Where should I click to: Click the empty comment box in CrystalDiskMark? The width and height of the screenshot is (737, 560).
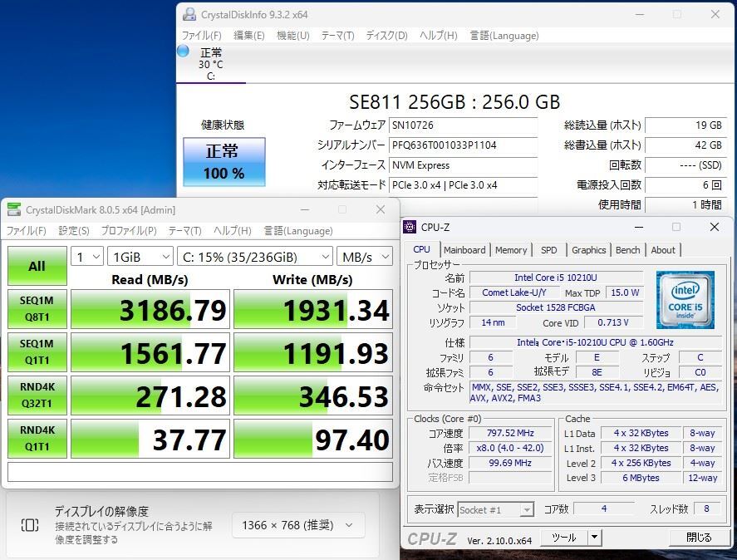200,472
